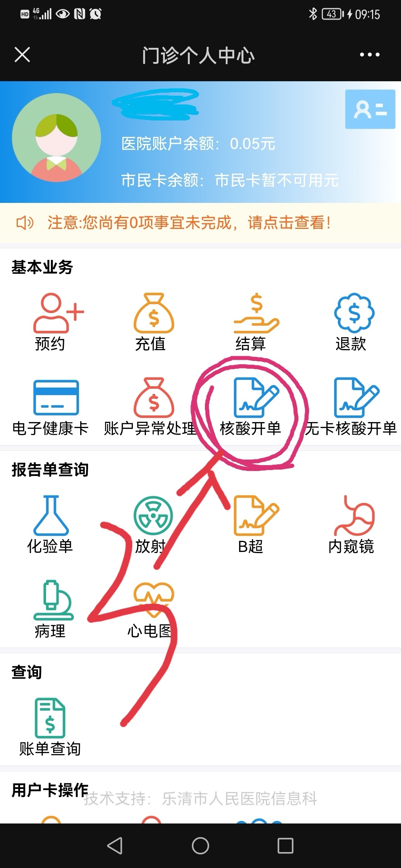Screen dimensions: 401x868
Task: View 内窥镜 endoscopy report icon
Action: [354, 515]
